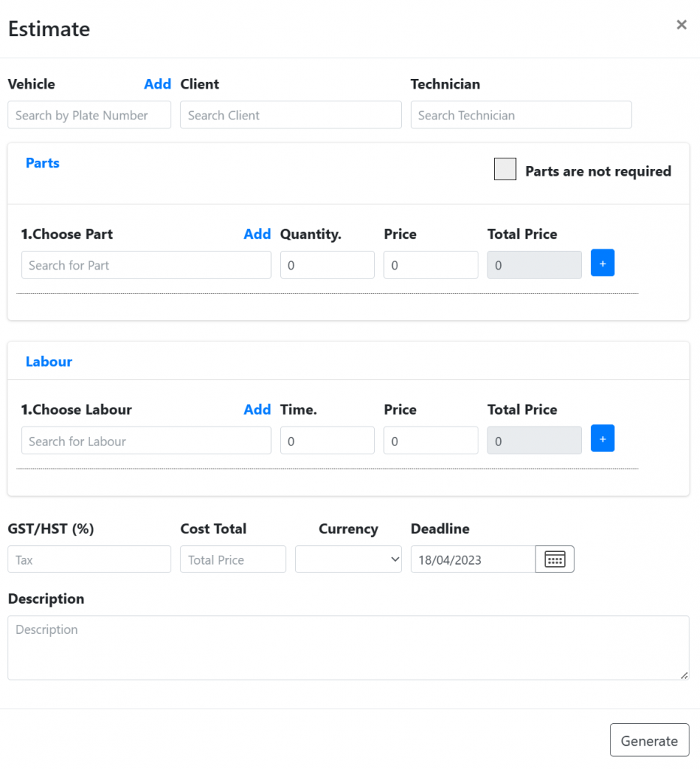Select the Search for Part input
The image size is (700, 769).
pos(146,265)
